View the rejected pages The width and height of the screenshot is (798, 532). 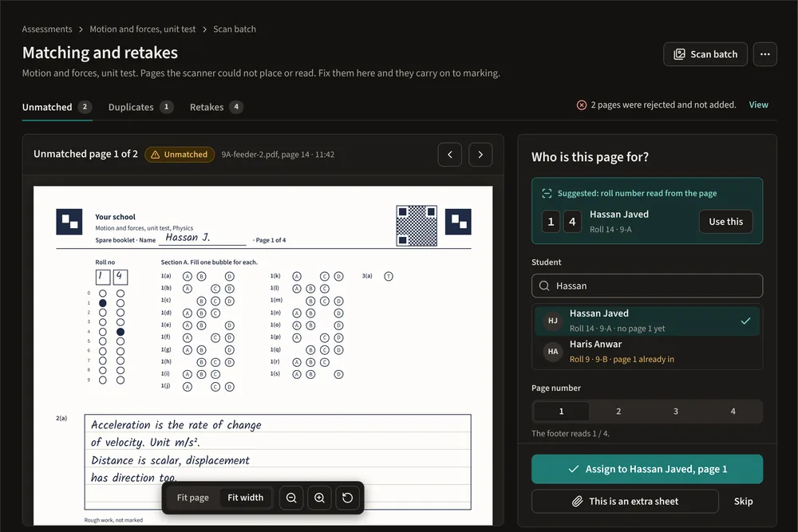pos(758,104)
